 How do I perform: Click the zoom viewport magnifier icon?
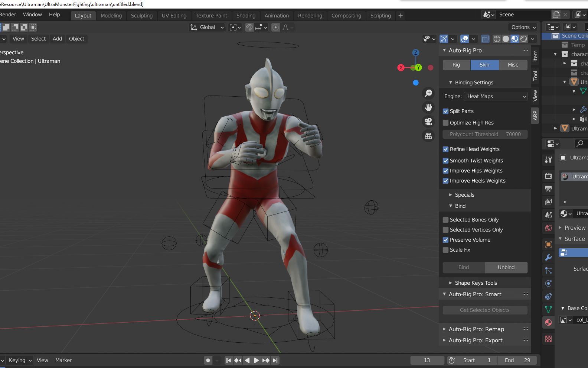pos(428,93)
